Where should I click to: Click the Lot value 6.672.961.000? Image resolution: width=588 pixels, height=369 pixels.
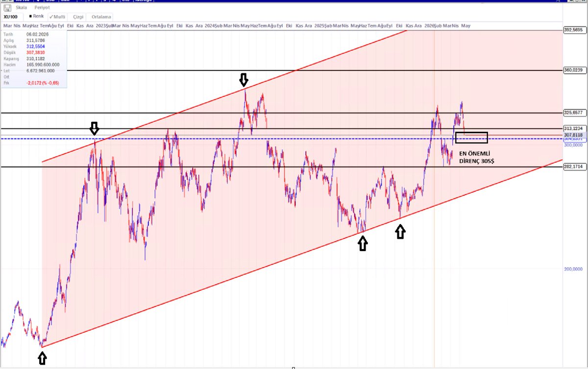(x=41, y=70)
